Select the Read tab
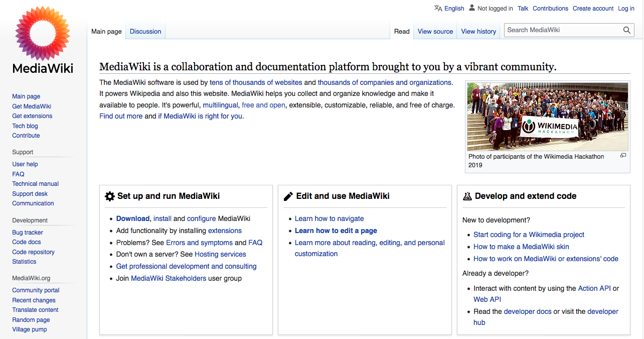This screenshot has height=339, width=644. 402,31
